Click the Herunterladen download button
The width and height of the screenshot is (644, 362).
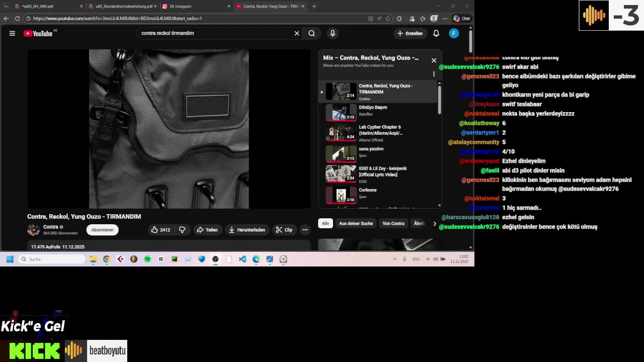247,230
